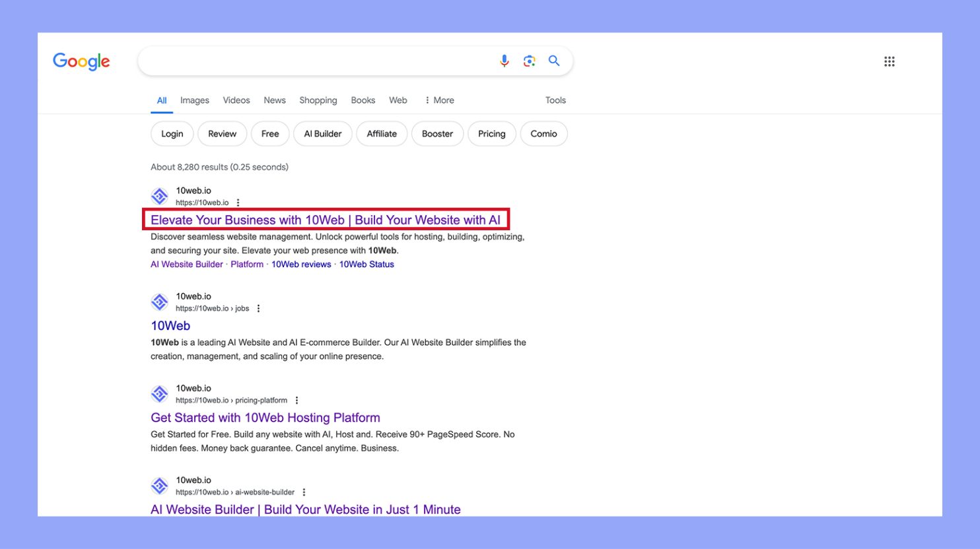Click the microphone voice search icon

tap(504, 60)
